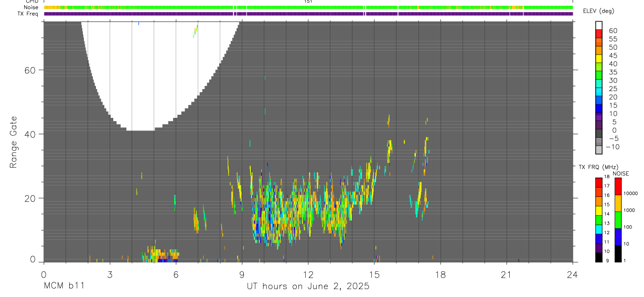Click Range Gate axis tick label '20'

(29, 198)
